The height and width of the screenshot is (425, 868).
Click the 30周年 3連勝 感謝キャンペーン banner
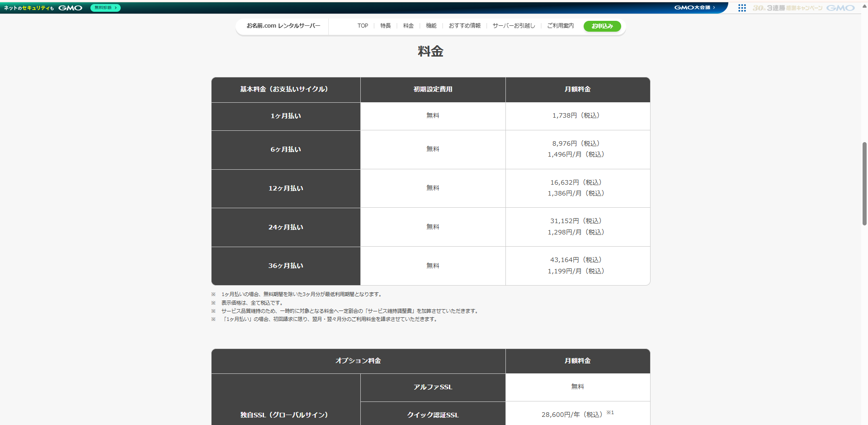tap(787, 8)
